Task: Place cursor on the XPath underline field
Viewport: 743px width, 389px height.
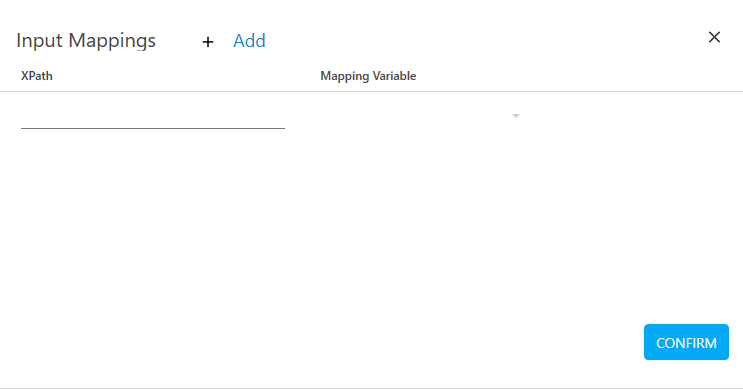Action: pos(153,117)
